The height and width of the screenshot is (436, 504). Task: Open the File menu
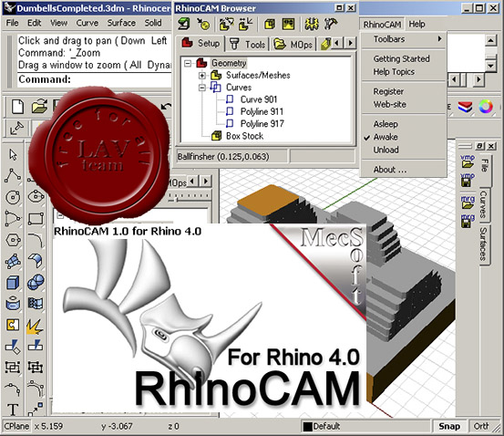(12, 23)
